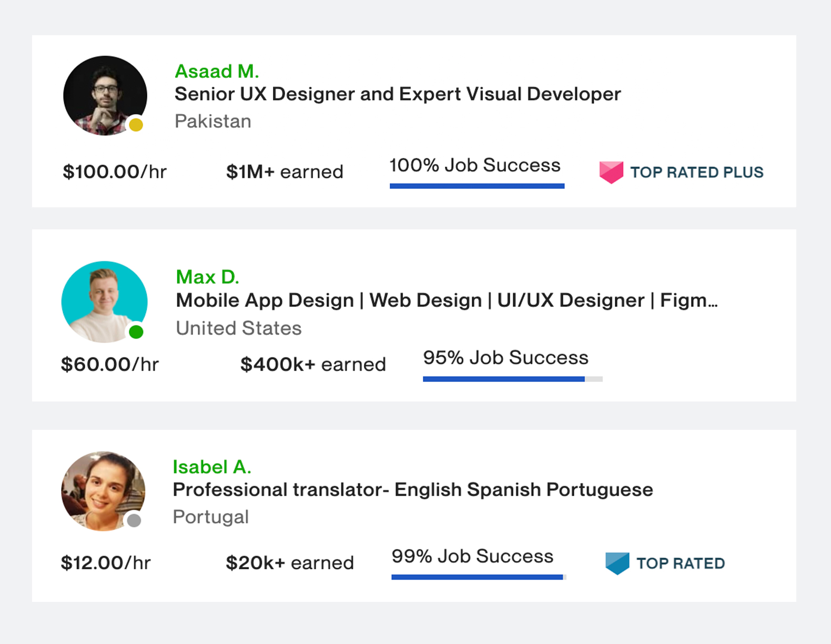Click Max D.'s profile photo

click(104, 303)
